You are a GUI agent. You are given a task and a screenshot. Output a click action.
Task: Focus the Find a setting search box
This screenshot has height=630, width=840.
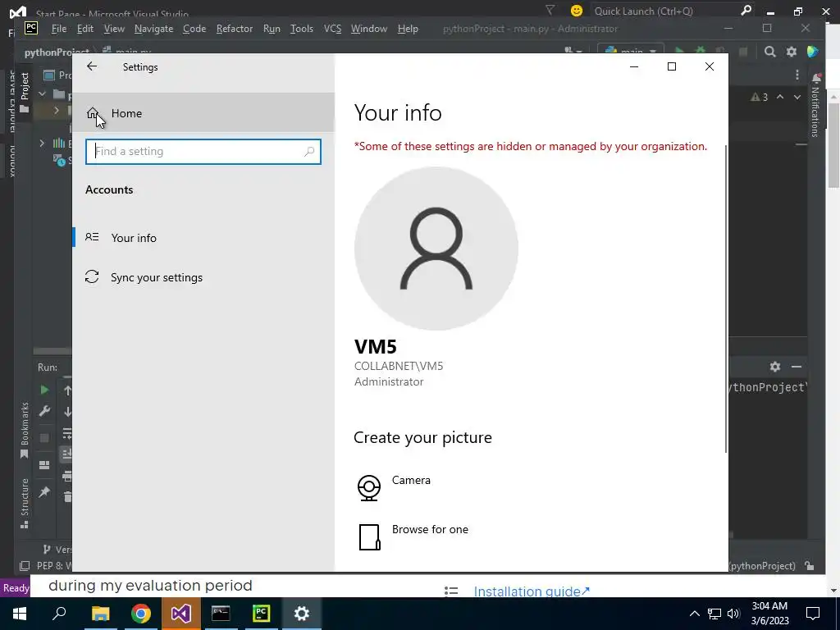203,152
